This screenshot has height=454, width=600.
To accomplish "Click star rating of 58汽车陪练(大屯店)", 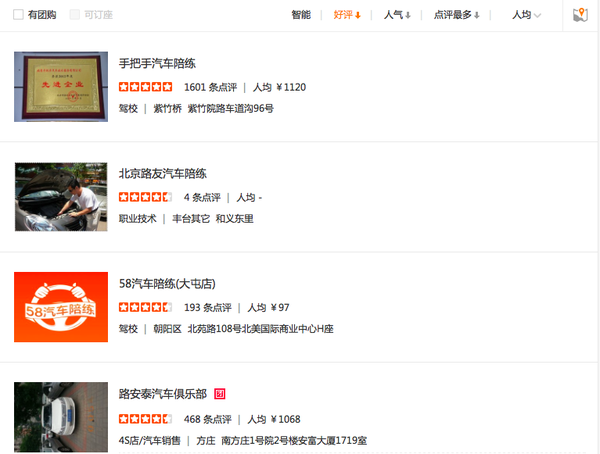I will pyautogui.click(x=145, y=307).
